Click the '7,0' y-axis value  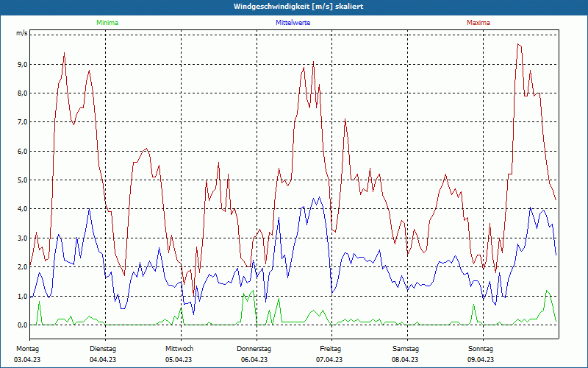22,122
